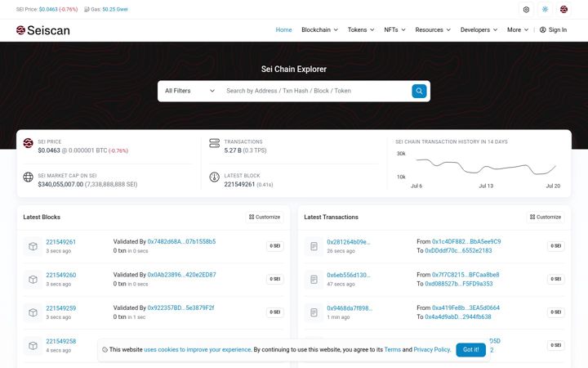588x368 pixels.
Task: Click the 0 SEI badge for block 221549261
Action: tap(275, 246)
